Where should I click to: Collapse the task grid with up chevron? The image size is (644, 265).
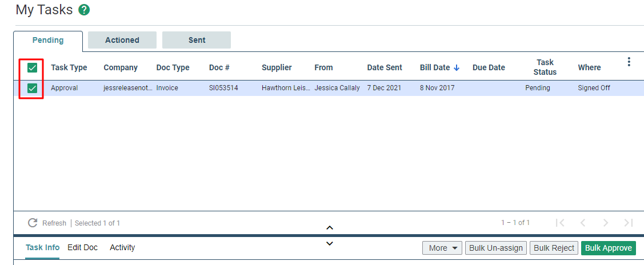(329, 228)
